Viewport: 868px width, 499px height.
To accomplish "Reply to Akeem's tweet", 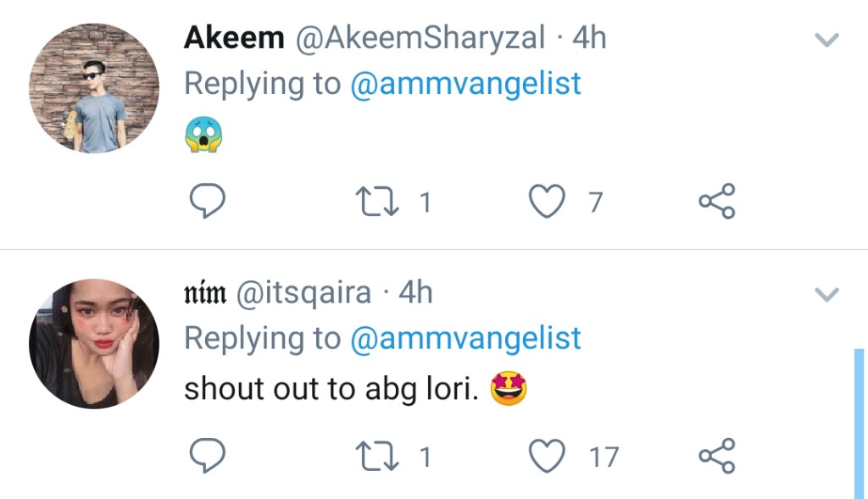I will coord(206,202).
